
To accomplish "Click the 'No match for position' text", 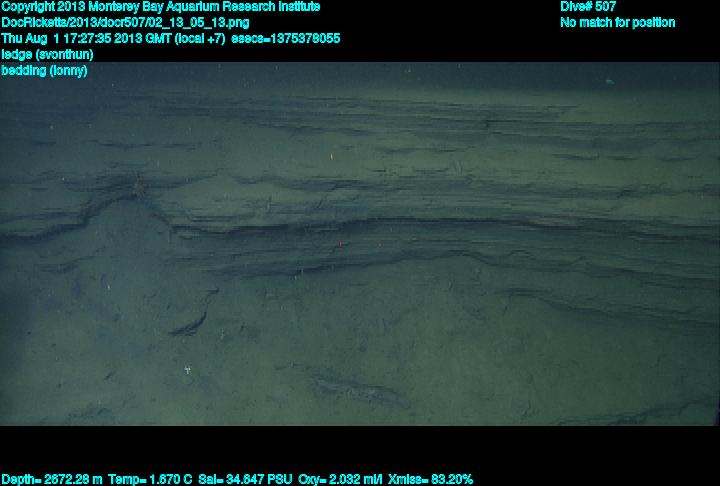I will click(618, 23).
